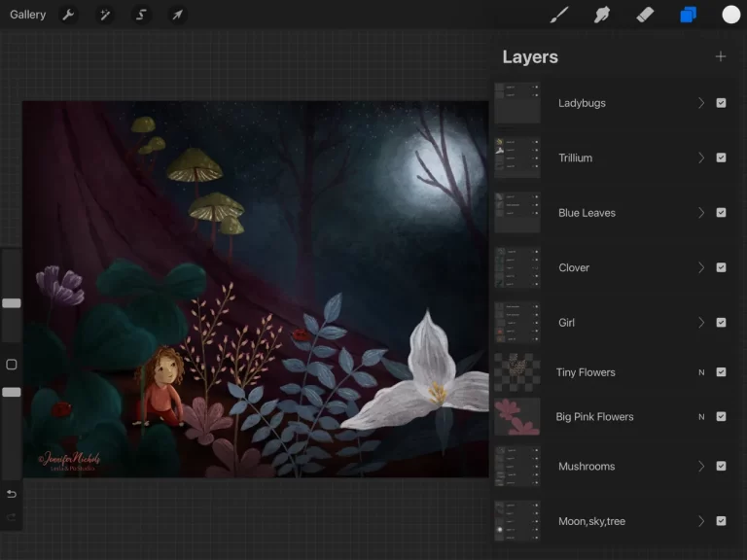Click the brush size slider handle
This screenshot has width=747, height=560.
[x=12, y=303]
